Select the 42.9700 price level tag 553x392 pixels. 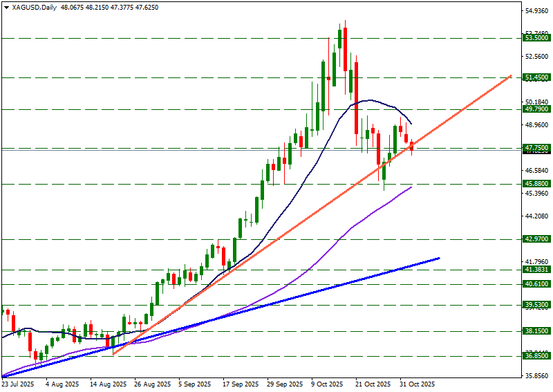[x=536, y=239]
